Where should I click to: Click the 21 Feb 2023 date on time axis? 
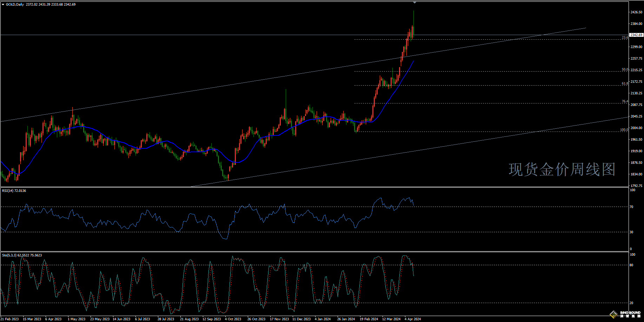pos(9,319)
